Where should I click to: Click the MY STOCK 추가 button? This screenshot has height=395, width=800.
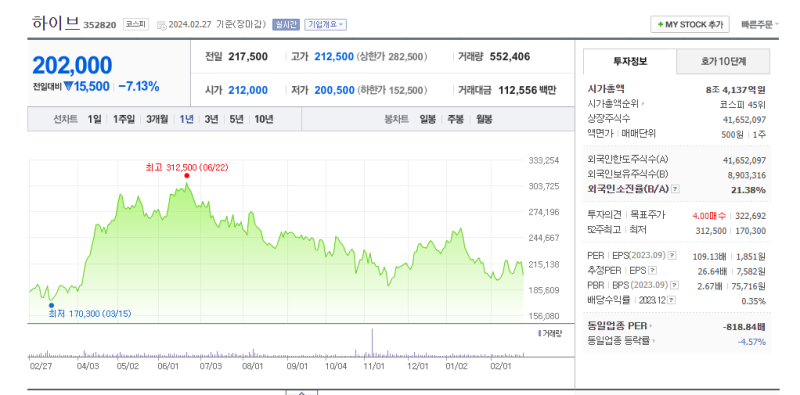(x=690, y=24)
